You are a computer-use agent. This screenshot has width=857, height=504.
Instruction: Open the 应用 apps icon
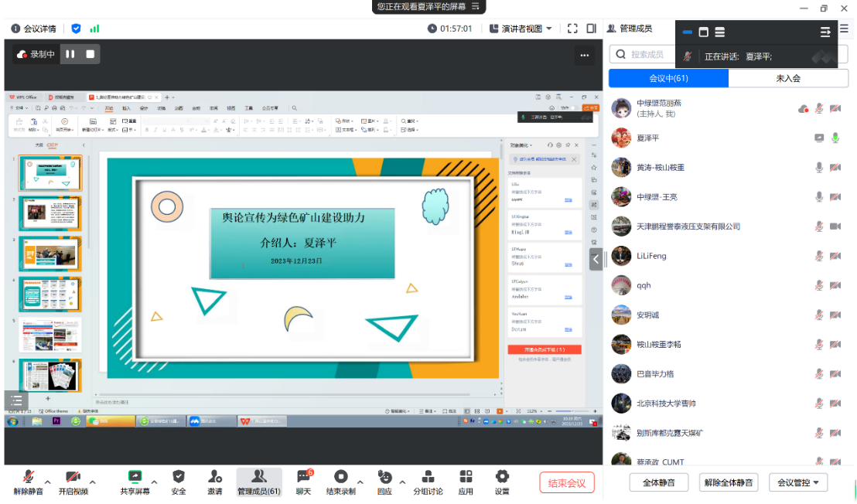coord(466,477)
